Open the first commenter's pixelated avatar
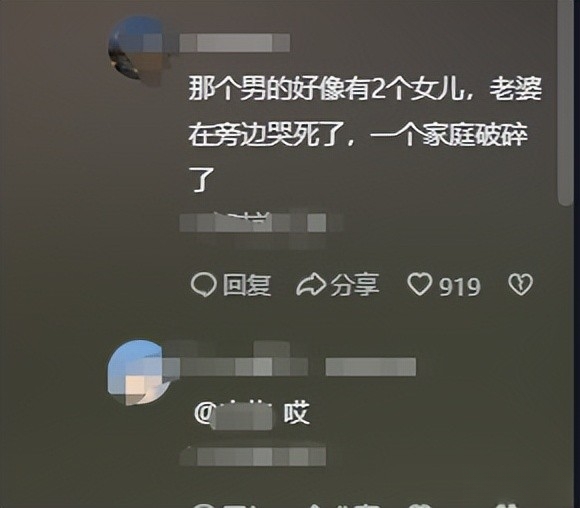This screenshot has width=580, height=508. coord(139,50)
